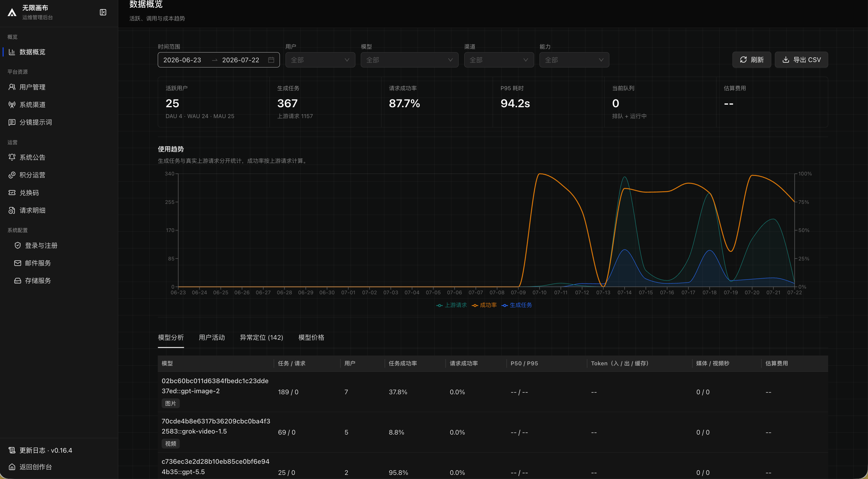Switch to the 用户活动 tab
Screen dimensions: 868x479
click(212, 337)
